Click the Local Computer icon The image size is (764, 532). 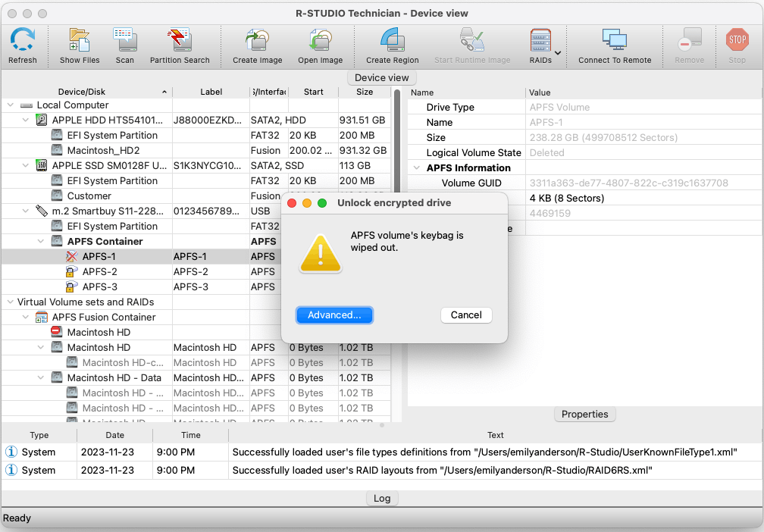[27, 105]
